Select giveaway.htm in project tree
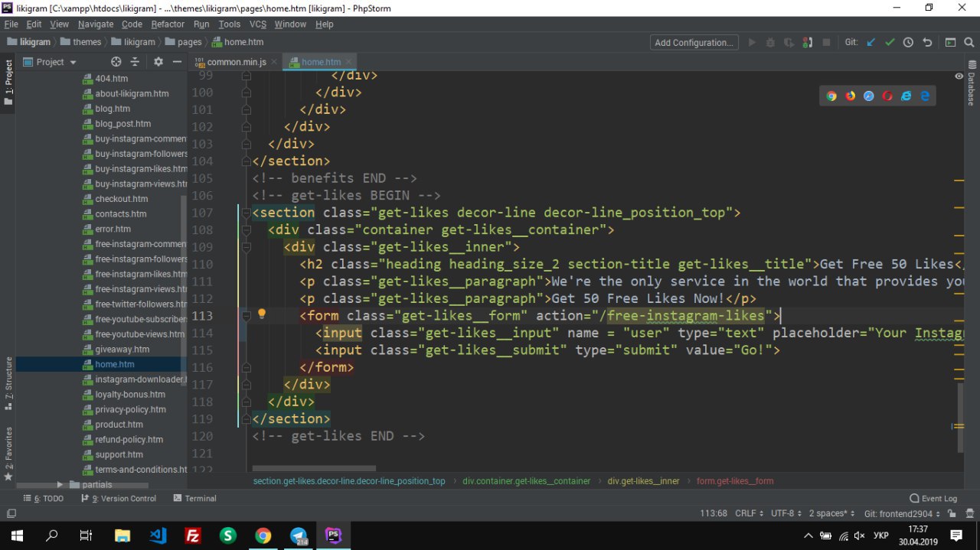980x550 pixels. [122, 350]
